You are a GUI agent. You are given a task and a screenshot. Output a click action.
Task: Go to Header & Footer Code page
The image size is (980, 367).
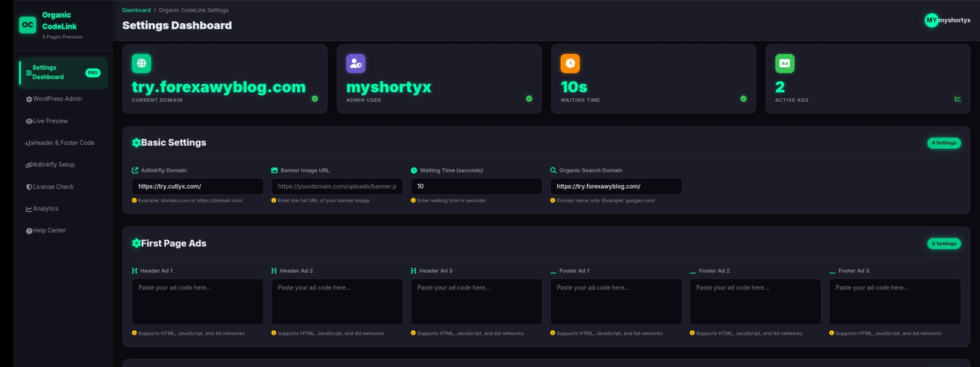63,143
